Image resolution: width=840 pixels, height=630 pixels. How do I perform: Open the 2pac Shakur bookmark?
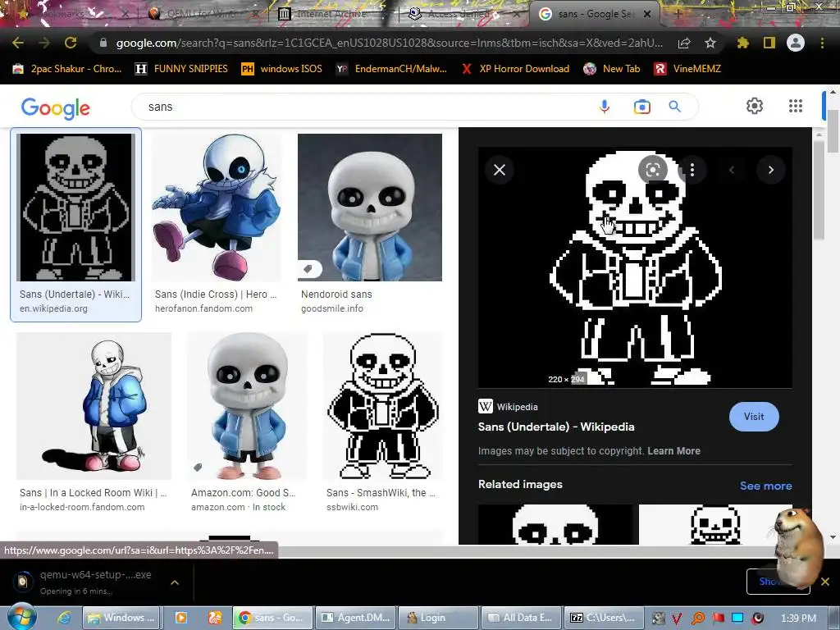[67, 69]
